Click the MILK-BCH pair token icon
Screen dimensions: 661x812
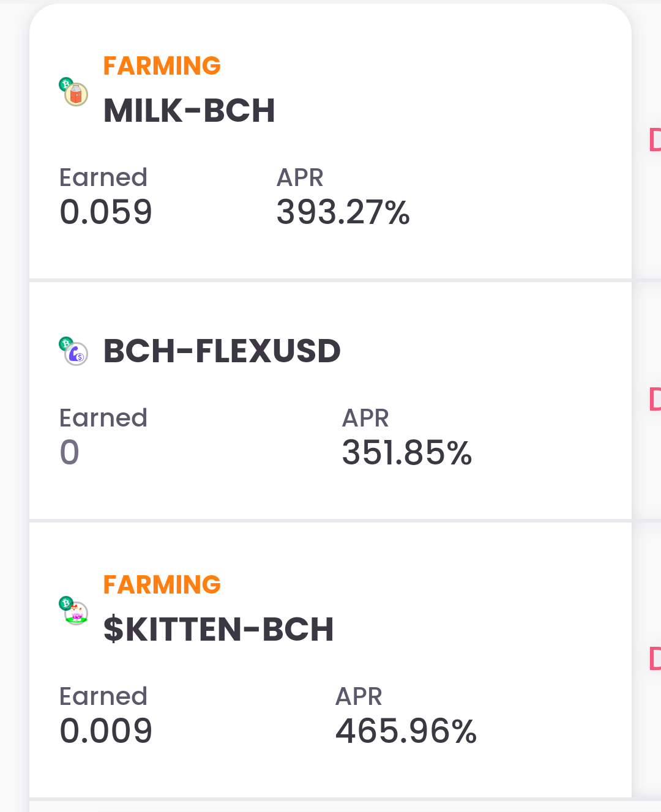(x=73, y=92)
